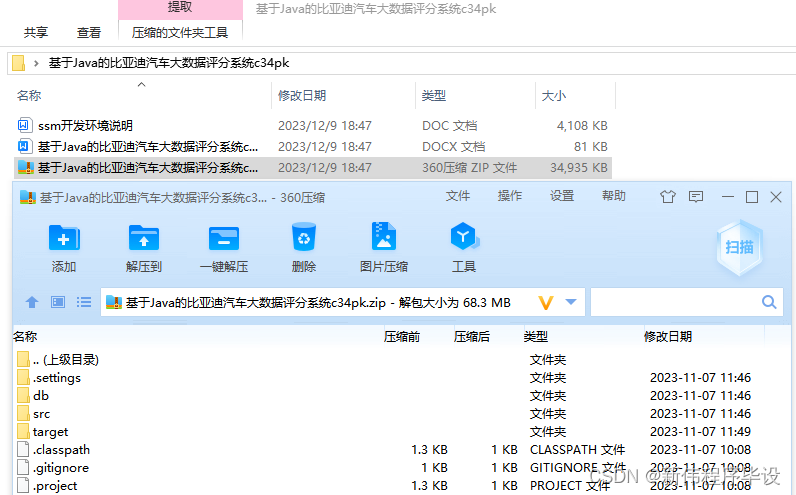Select the target folder name
The image size is (796, 495).
point(50,432)
